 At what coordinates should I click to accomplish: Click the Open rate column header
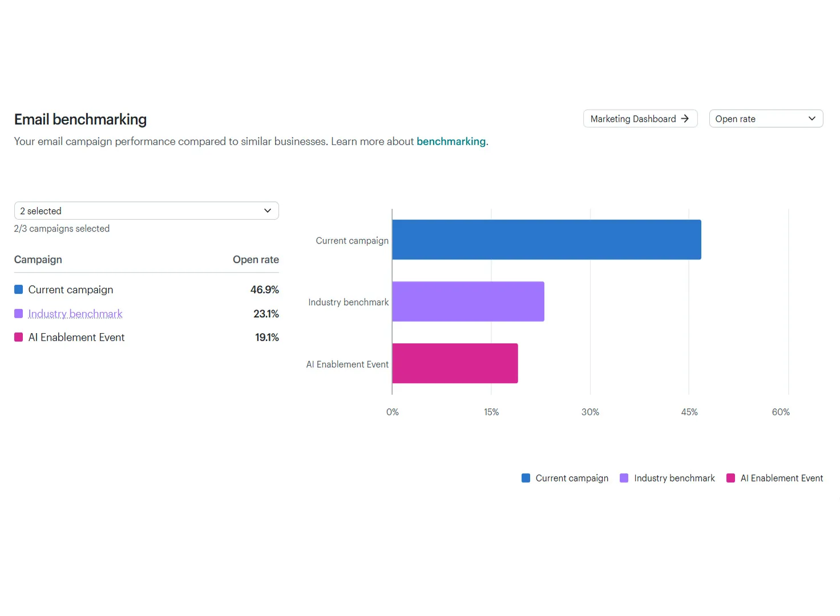[256, 260]
